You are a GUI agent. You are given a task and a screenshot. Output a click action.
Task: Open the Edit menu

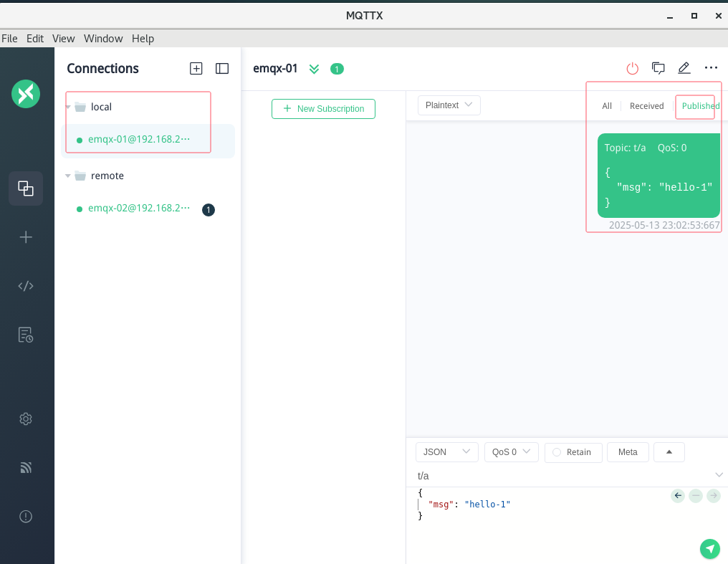pos(35,39)
